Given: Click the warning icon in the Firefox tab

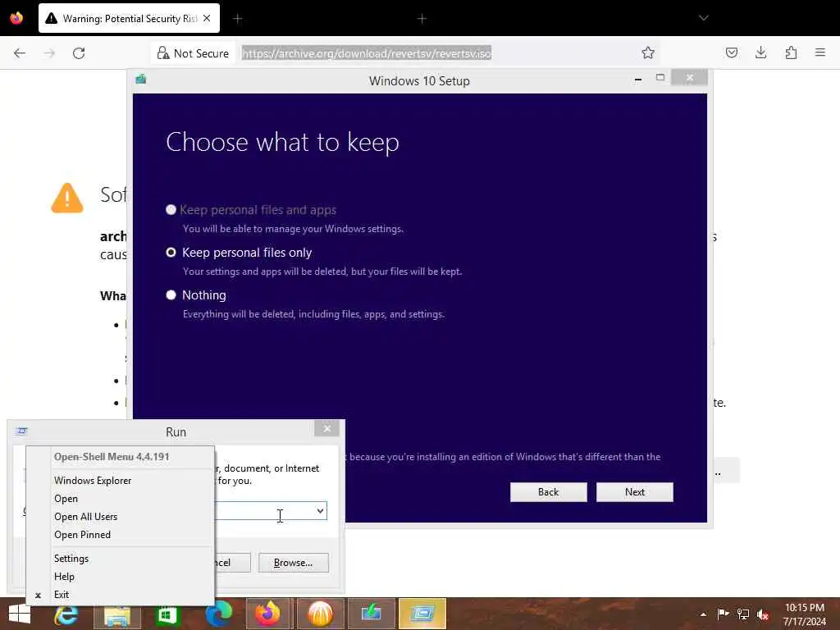Looking at the screenshot, I should tap(51, 18).
